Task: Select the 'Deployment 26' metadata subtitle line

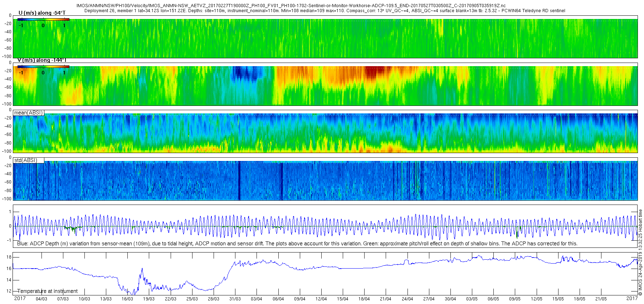Action: pyautogui.click(x=325, y=11)
